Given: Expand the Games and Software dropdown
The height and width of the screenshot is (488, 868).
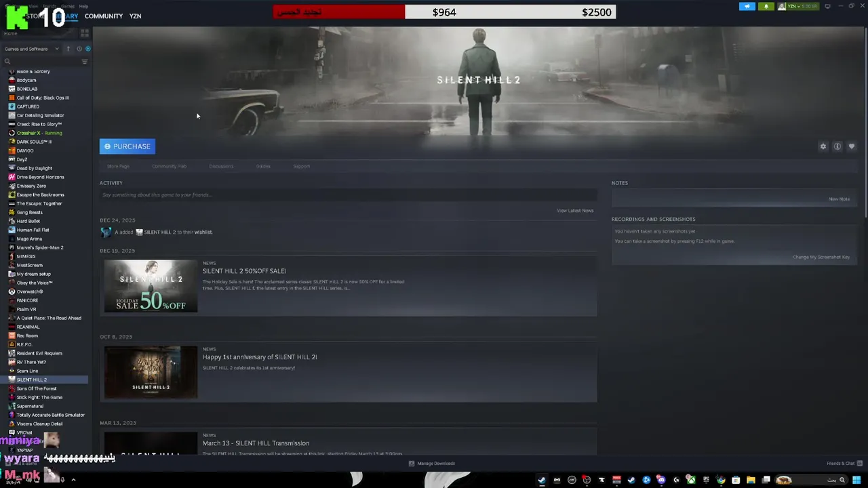Looking at the screenshot, I should tap(31, 49).
